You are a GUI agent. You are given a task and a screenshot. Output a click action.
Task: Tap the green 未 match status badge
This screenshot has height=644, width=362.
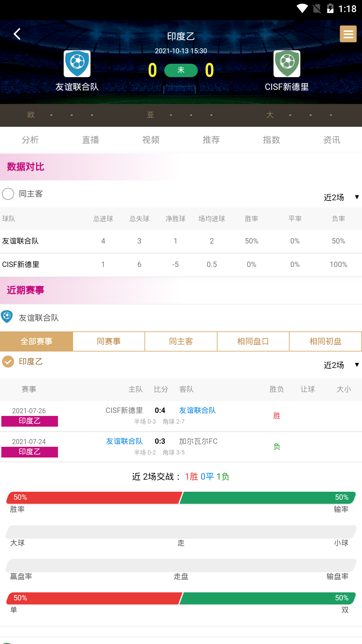point(181,70)
